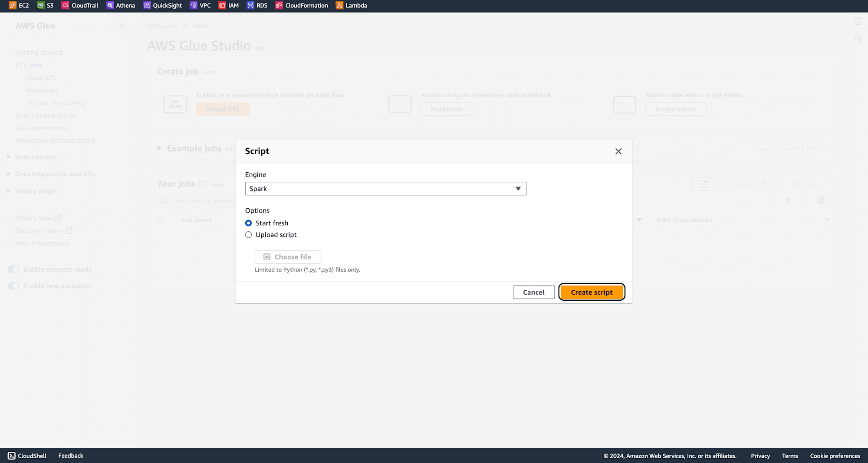Click the Visual ETL button
The width and height of the screenshot is (868, 463).
tap(223, 109)
